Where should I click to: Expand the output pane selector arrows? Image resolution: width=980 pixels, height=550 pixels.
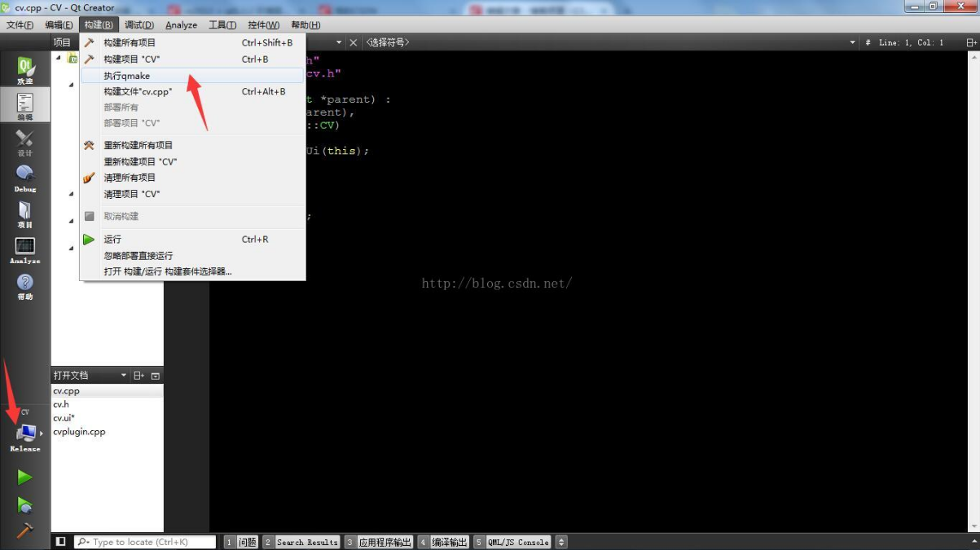[560, 542]
